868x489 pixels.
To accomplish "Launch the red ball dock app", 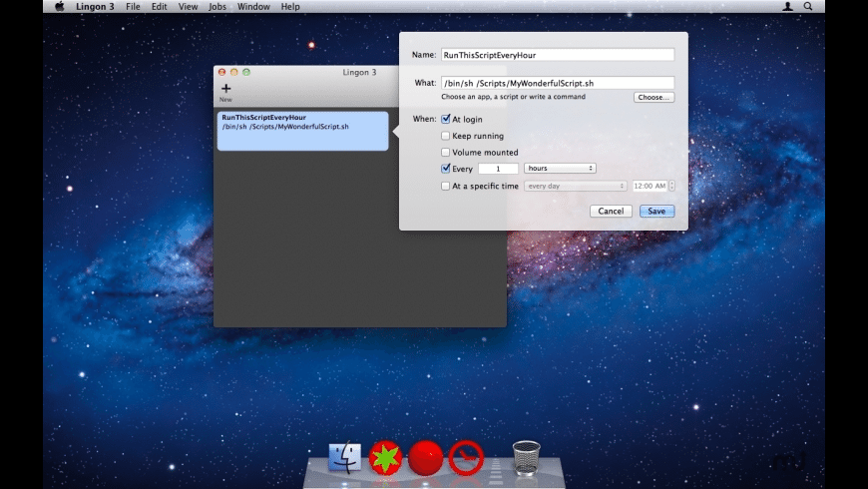I will pos(426,457).
